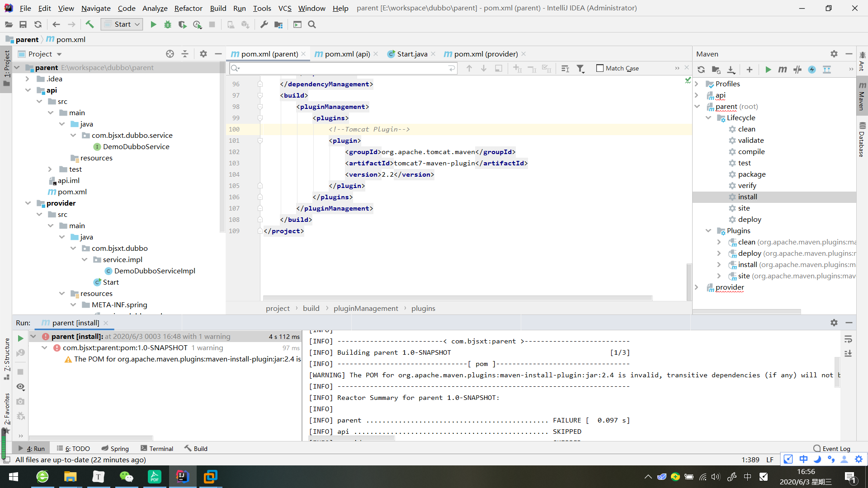Rerun Maven build in Run panel
The image size is (868, 488).
pos(20,338)
